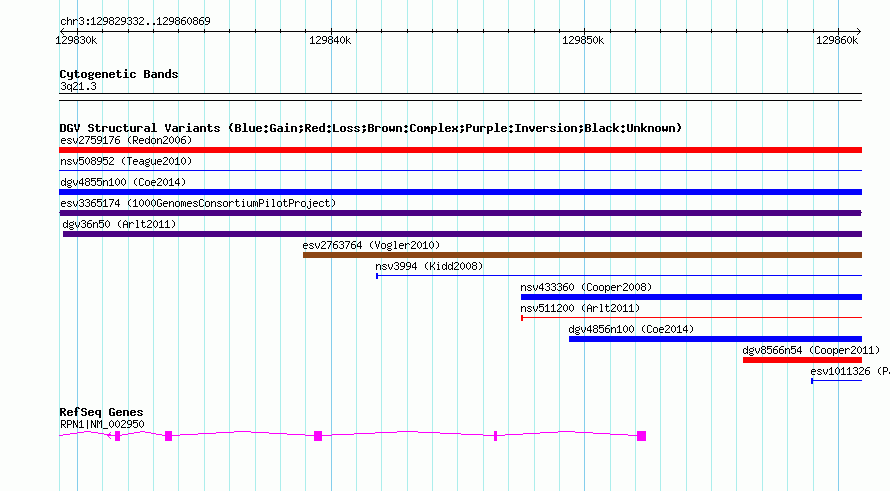Click the esv2759176 (Redon2006) label
890x491 pixels.
126,140
